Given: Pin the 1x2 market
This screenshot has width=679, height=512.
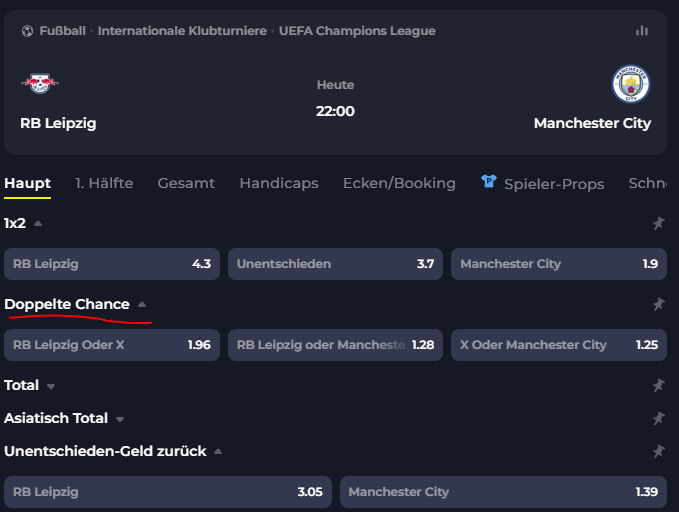Looking at the screenshot, I should (x=659, y=224).
